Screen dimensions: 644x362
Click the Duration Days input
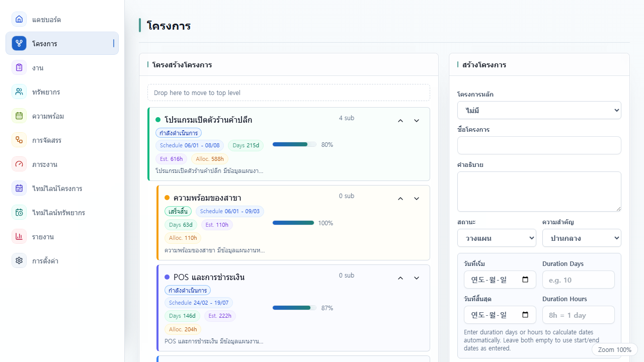[x=579, y=280]
